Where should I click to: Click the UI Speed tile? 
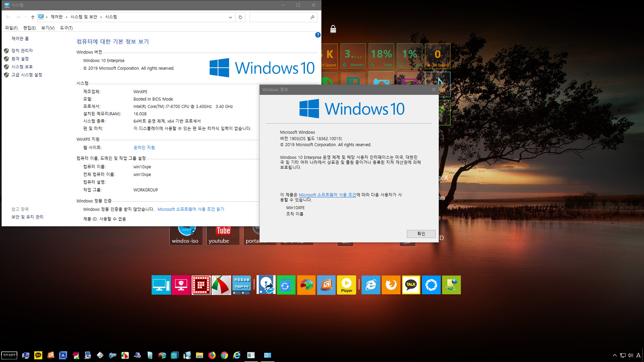(x=438, y=56)
